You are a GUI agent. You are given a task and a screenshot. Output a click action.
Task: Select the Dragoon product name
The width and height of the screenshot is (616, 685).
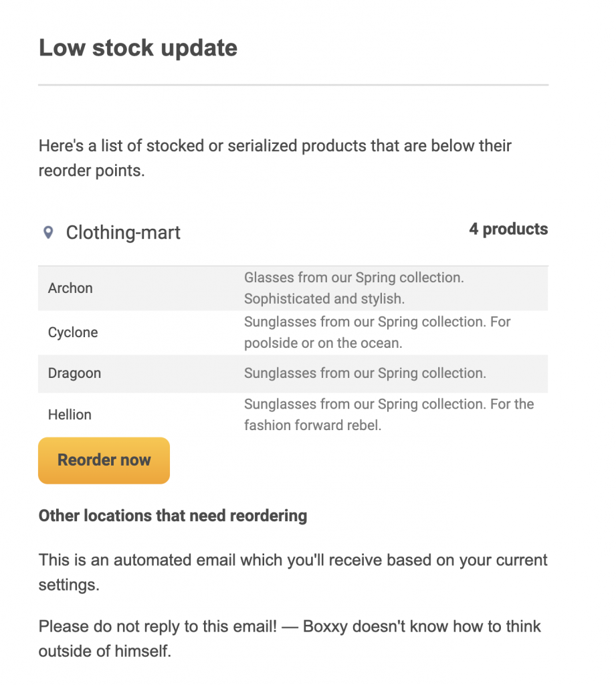(74, 373)
